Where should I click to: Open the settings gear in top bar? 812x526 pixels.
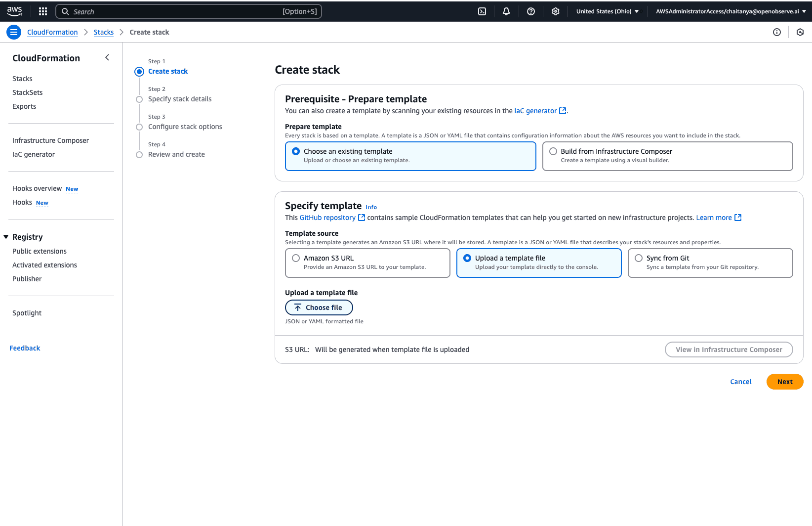[556, 11]
